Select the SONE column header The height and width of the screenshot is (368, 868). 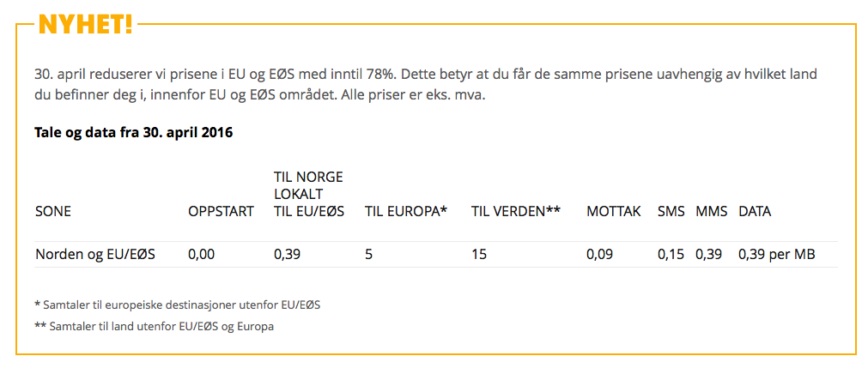click(53, 211)
